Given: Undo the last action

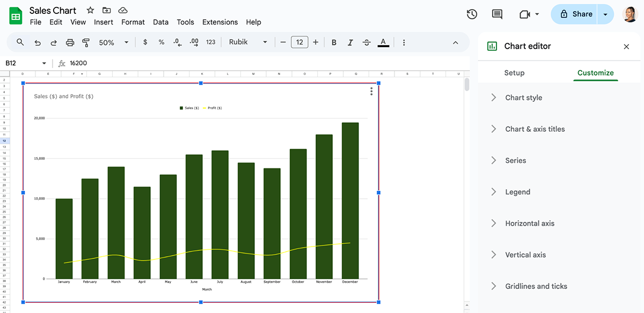Looking at the screenshot, I should click(x=37, y=42).
